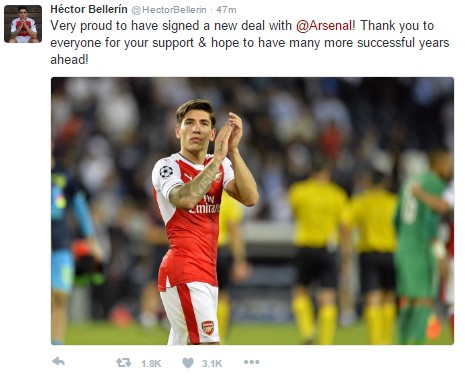Click the Champions League badge on the sleeve
Screen dimensions: 465x376
[166, 172]
